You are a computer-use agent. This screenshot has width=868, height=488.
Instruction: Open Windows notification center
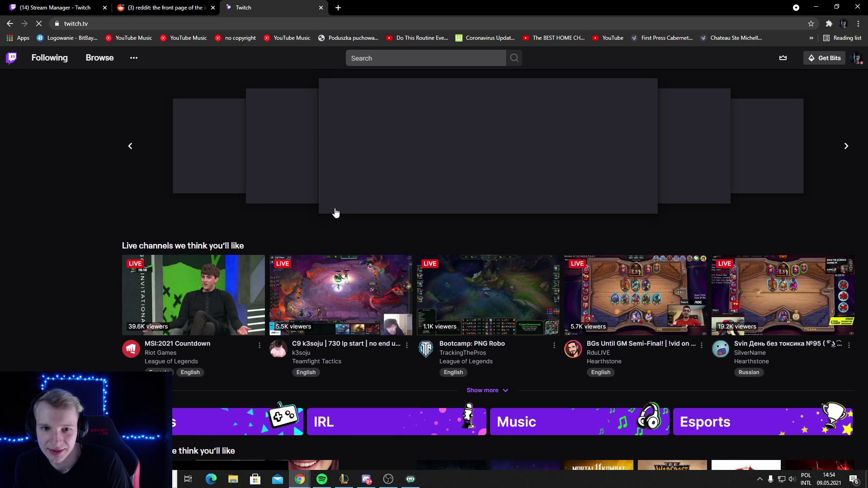click(854, 479)
